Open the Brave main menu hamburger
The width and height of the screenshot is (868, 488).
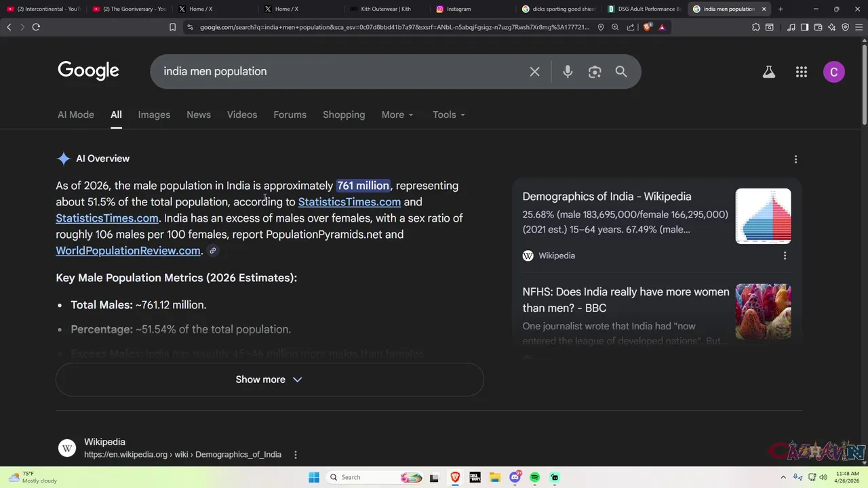click(859, 27)
